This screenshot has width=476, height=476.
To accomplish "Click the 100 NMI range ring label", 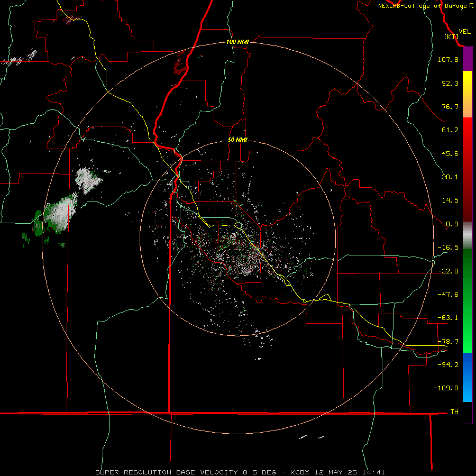I will coord(237,42).
